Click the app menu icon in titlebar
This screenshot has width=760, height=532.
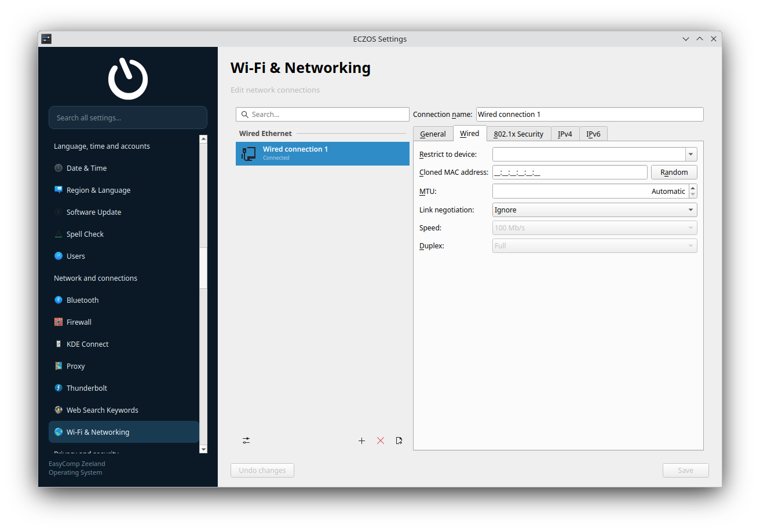pos(47,39)
